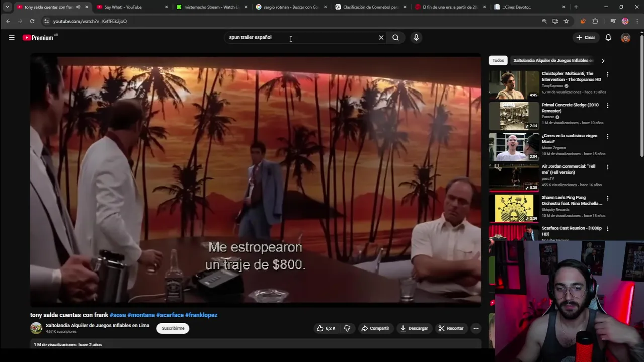Open the Air Jordan commercial video title
This screenshot has width=644, height=362.
coord(569,169)
